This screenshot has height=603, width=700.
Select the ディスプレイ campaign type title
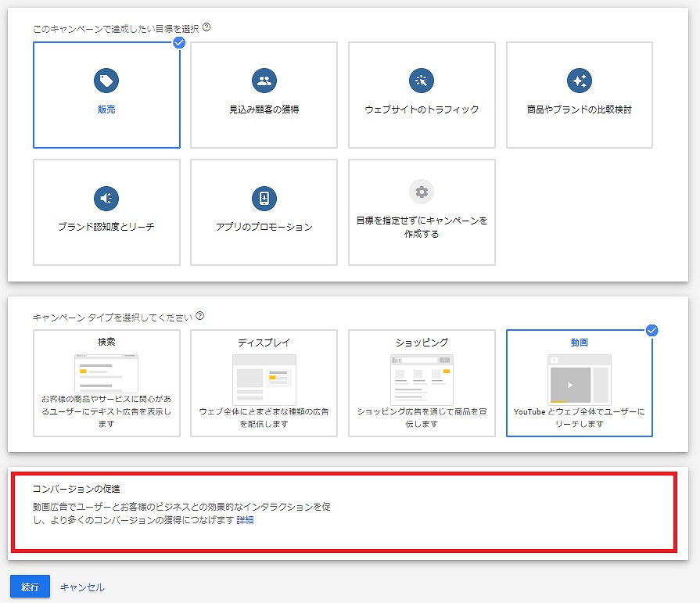264,343
